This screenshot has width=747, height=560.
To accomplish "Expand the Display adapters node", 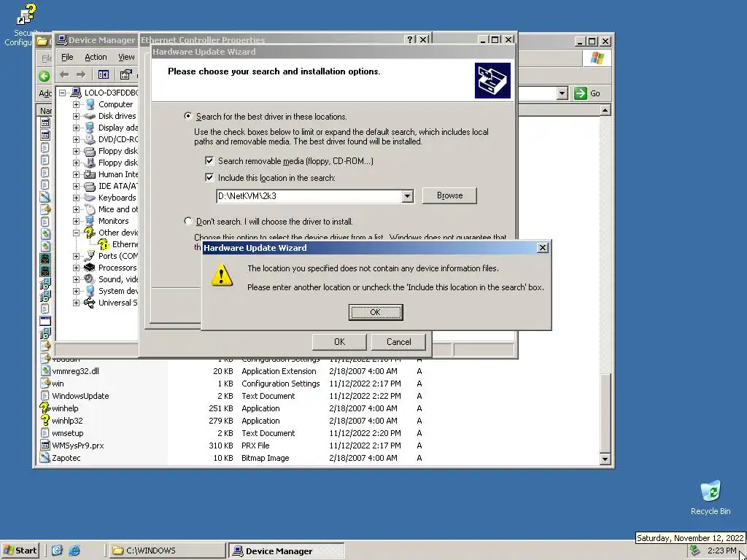I will coord(76,128).
